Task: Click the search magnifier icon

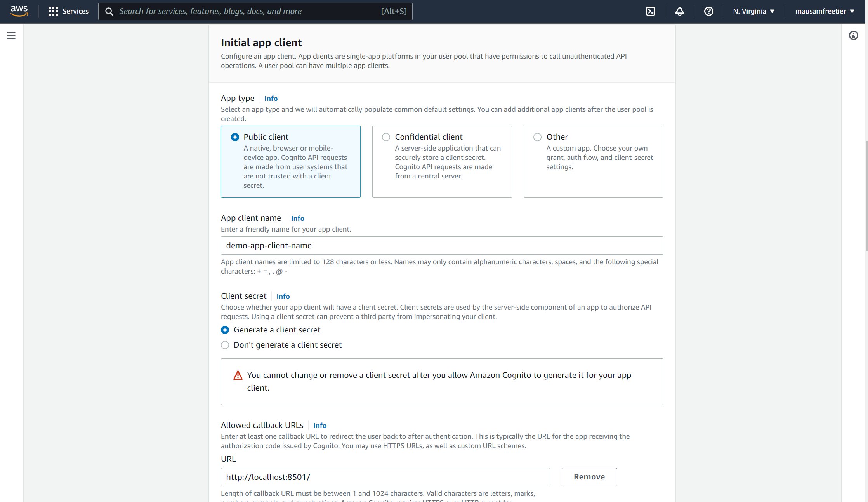Action: tap(109, 11)
